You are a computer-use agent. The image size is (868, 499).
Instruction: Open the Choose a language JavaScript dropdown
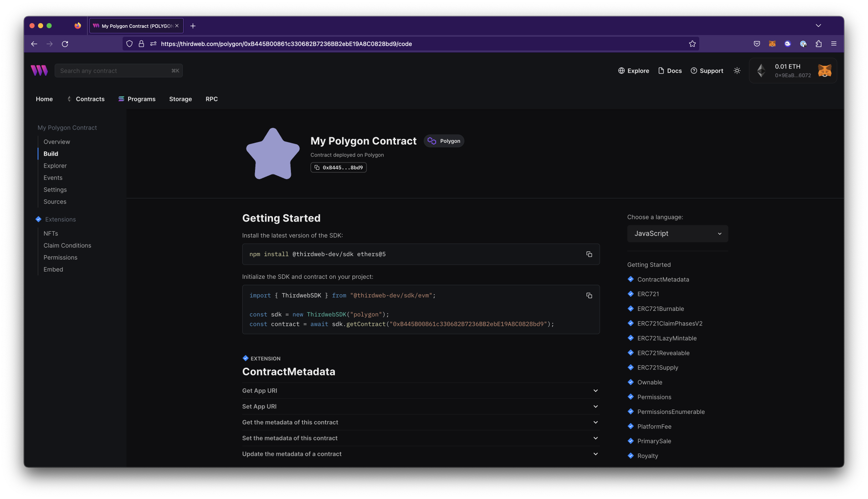677,233
